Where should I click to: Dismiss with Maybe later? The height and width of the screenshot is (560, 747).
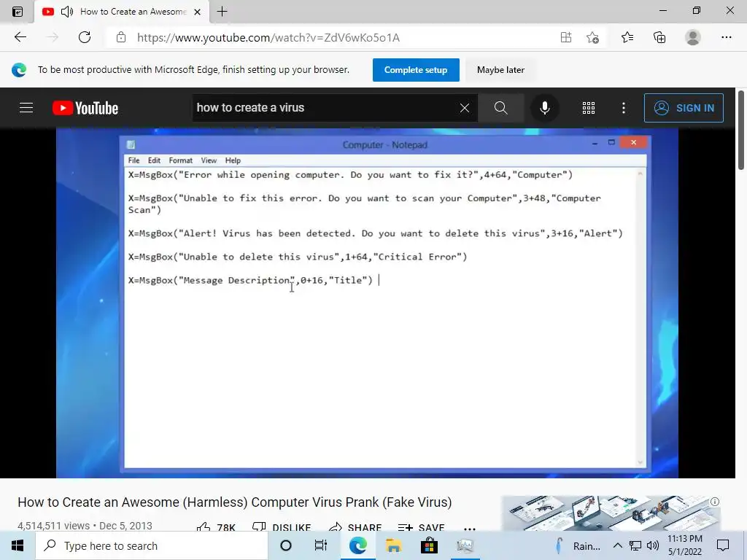tap(500, 70)
